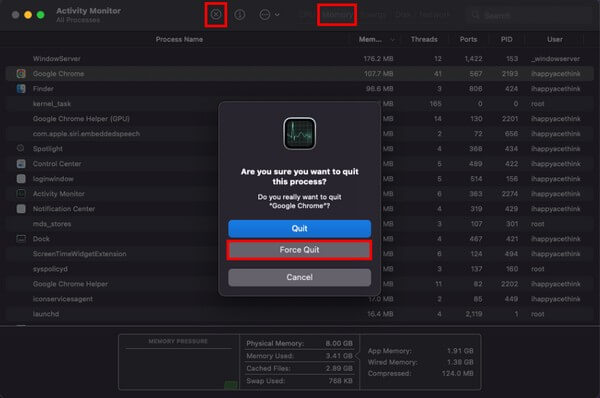Sort by PID column header
This screenshot has width=600, height=398.
coord(506,39)
